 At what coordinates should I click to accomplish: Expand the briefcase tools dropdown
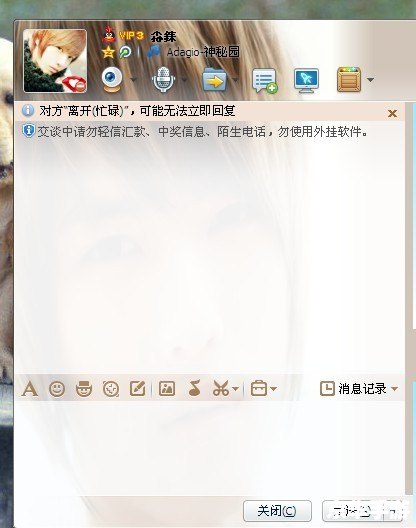tap(274, 389)
